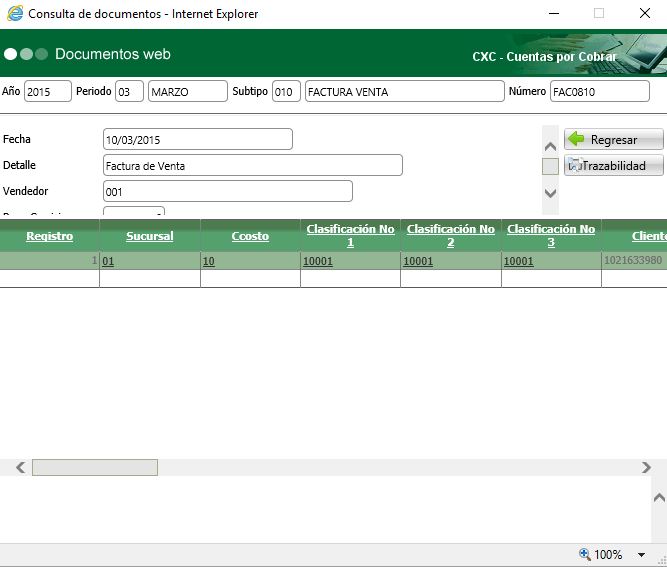Click CXC - Cuentas por Cobrar banner text
Viewport: 667px width, 567px height.
[544, 57]
